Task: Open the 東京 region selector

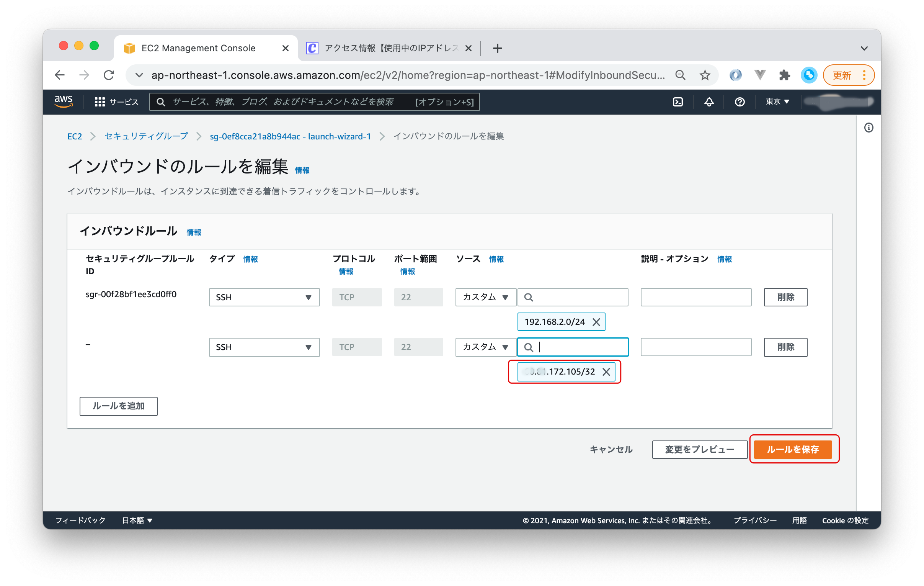Action: 777,102
